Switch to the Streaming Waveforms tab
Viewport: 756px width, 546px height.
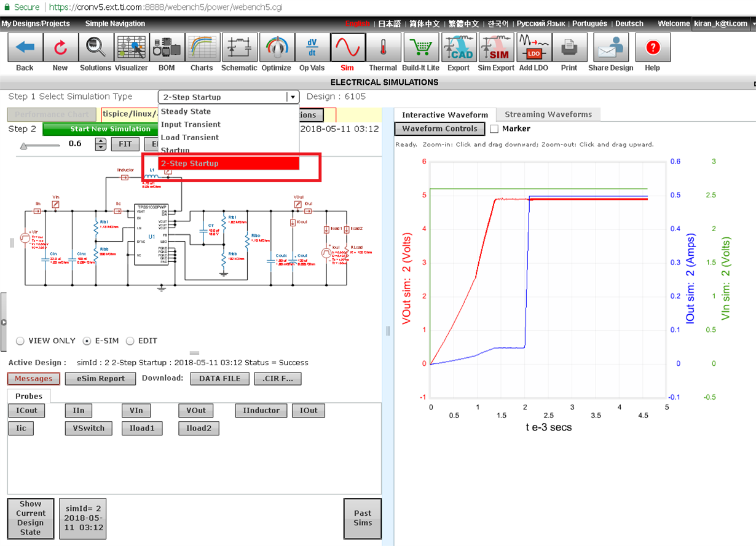click(548, 114)
